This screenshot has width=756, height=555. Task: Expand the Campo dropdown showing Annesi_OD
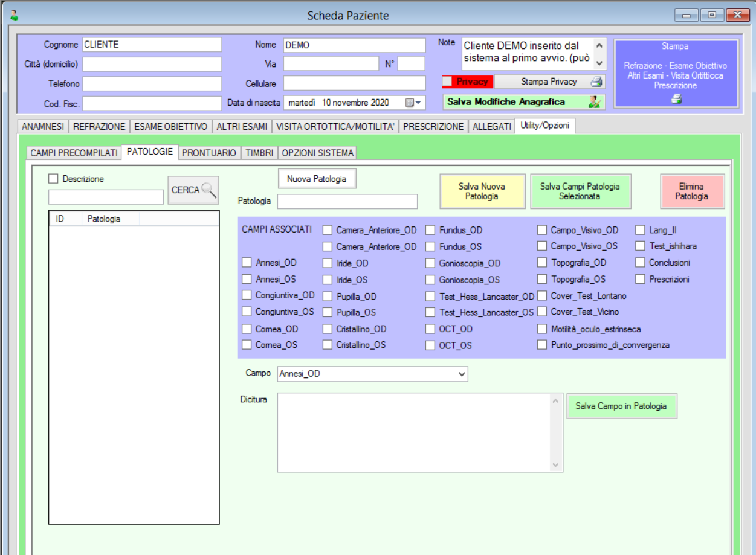(x=462, y=374)
